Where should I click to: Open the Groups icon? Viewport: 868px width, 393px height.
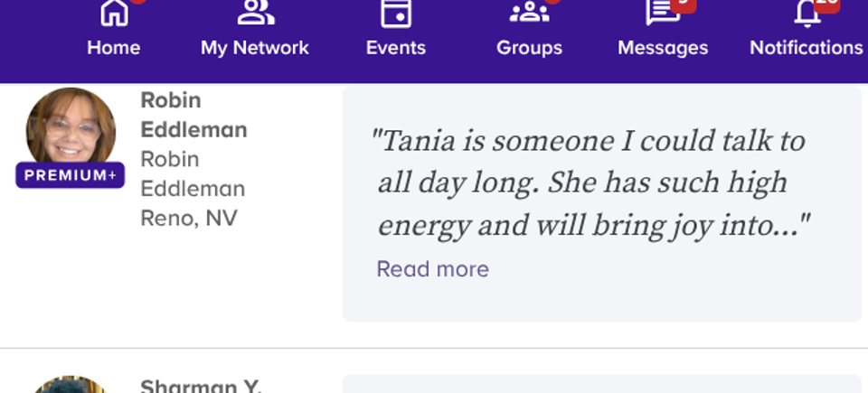(529, 12)
